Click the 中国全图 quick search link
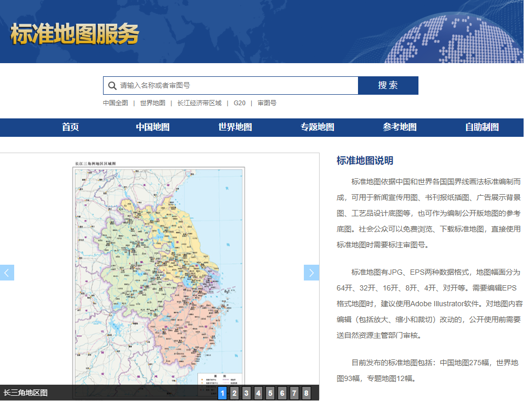 click(x=115, y=103)
